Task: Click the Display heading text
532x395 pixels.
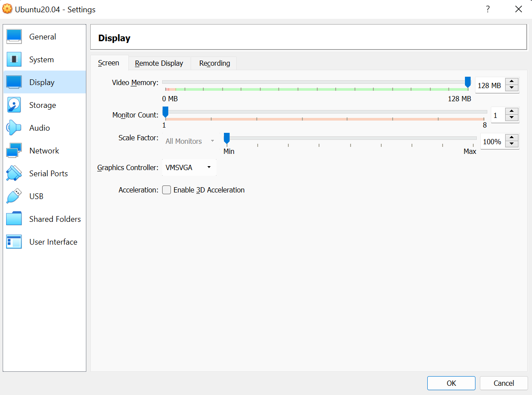Action: click(114, 38)
